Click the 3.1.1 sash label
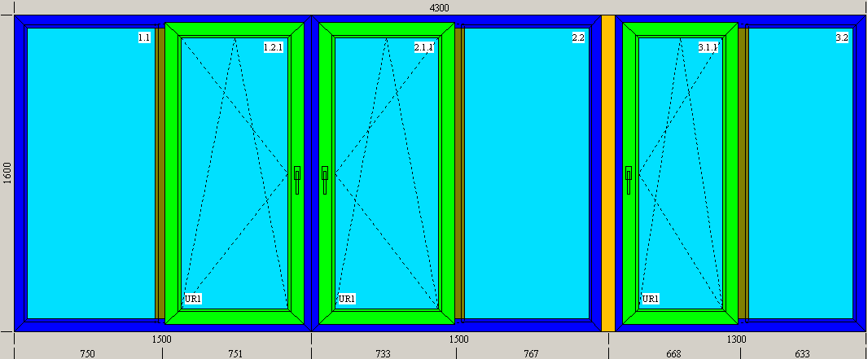 pos(708,47)
